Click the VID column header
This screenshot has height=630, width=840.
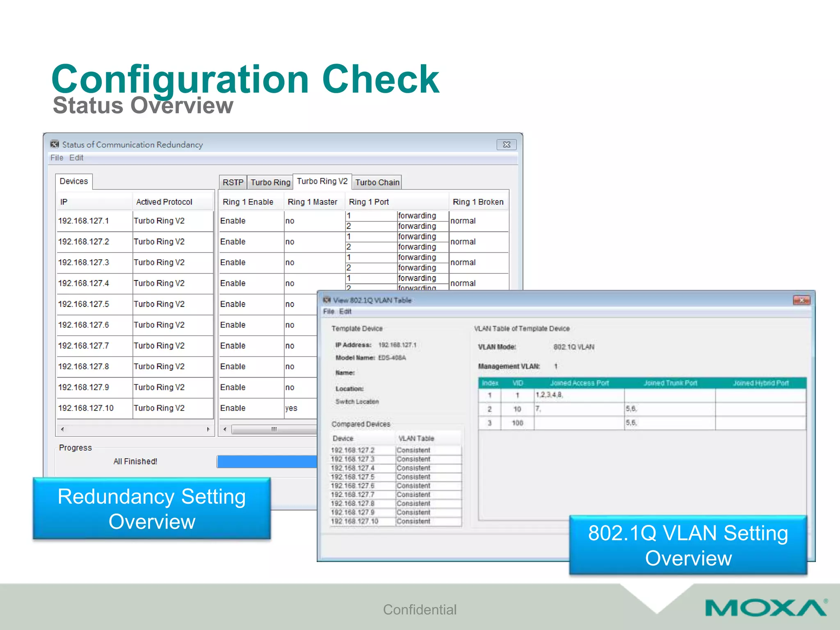coord(518,383)
